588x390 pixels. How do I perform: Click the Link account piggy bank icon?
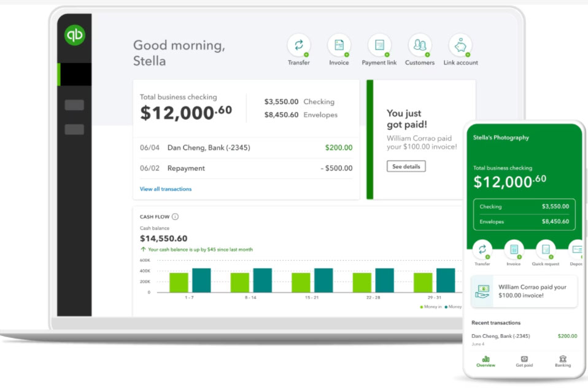coord(460,45)
